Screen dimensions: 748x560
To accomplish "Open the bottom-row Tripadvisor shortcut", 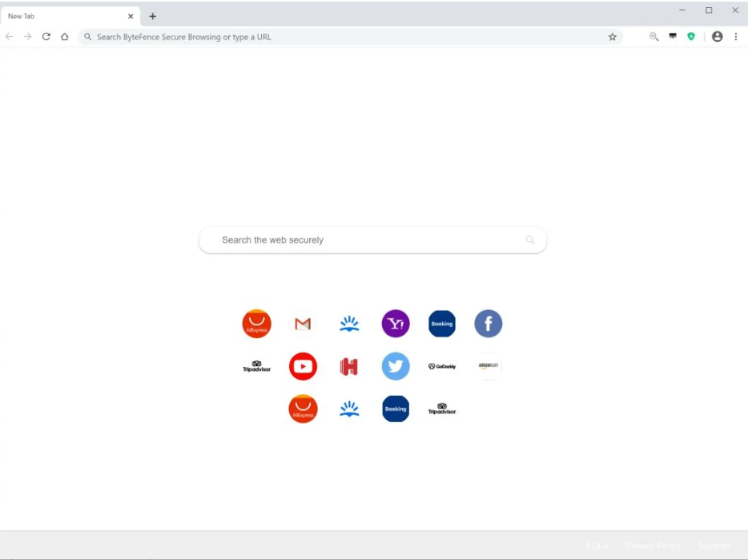I will 442,409.
